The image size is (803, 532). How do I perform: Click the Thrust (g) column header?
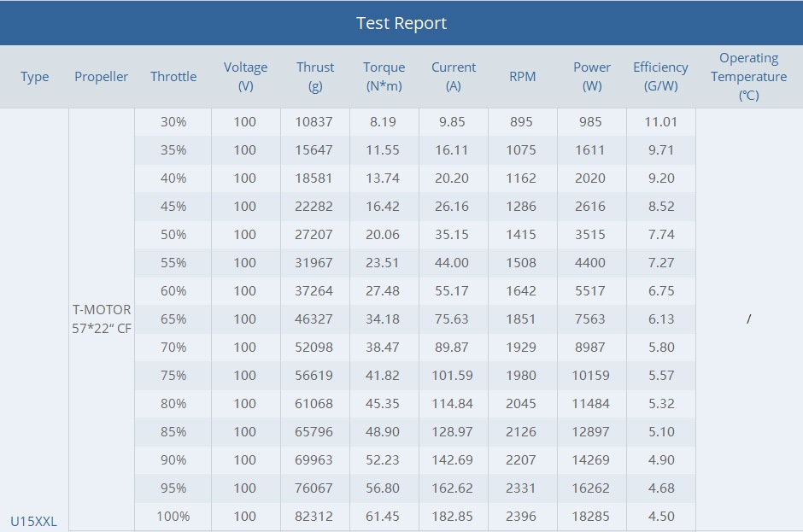[315, 77]
